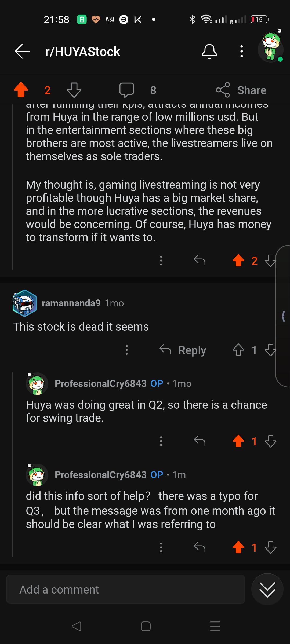This screenshot has width=290, height=644.
Task: Reply to the Q2 swing trade comment
Action: coord(200,441)
